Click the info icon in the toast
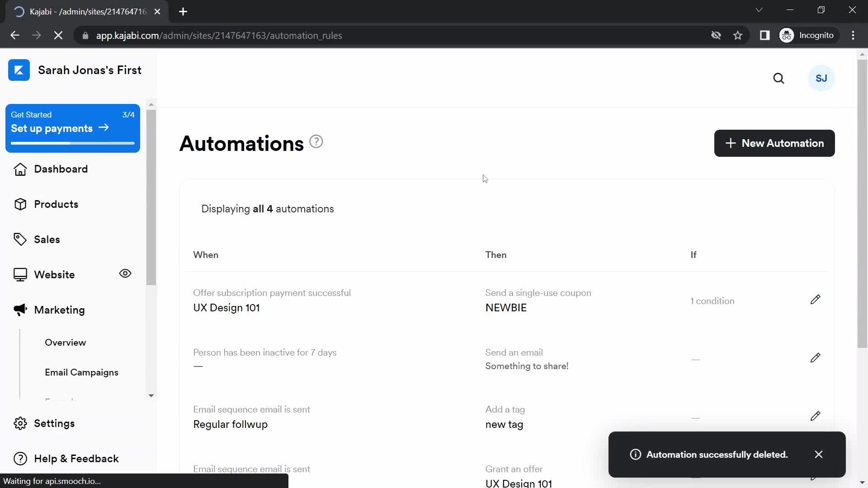The image size is (868, 488). tap(635, 455)
